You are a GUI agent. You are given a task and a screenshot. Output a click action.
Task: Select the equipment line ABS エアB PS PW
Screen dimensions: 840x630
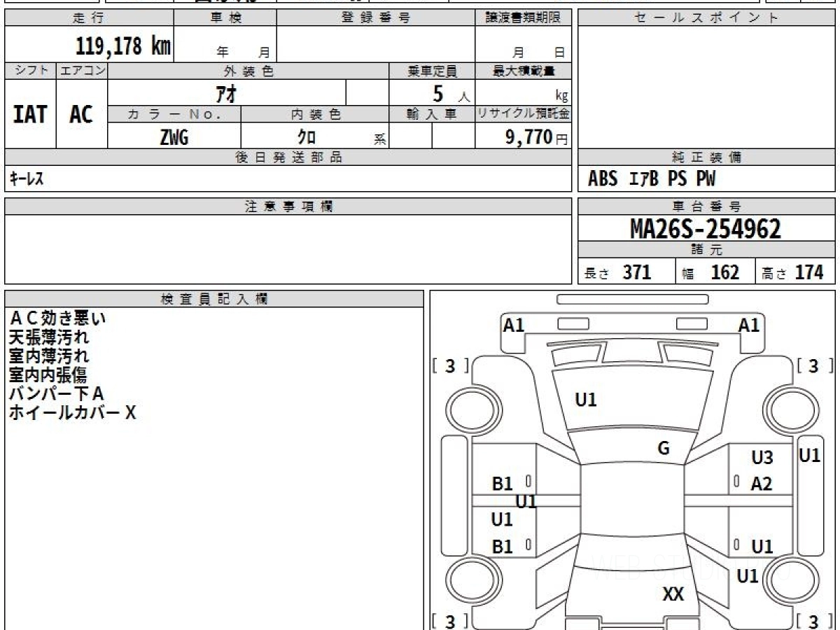[x=652, y=179]
